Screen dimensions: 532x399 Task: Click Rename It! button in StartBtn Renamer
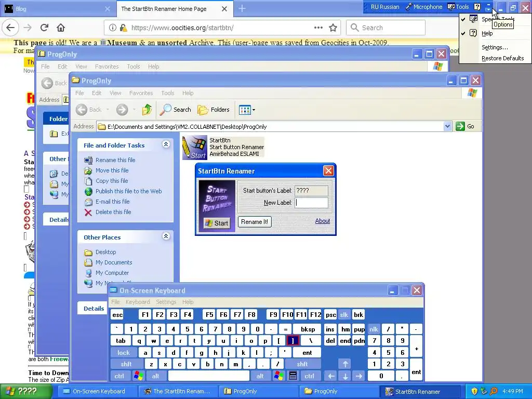pos(255,222)
